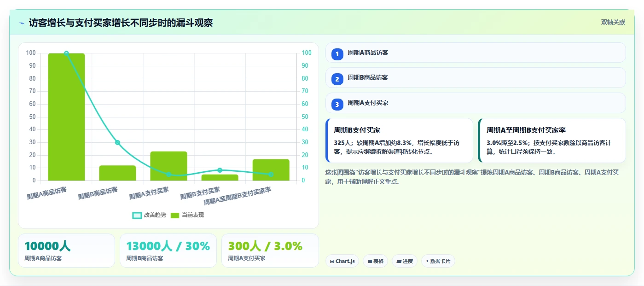The width and height of the screenshot is (644, 286).
Task: Click the number 1 badge
Action: pos(337,54)
